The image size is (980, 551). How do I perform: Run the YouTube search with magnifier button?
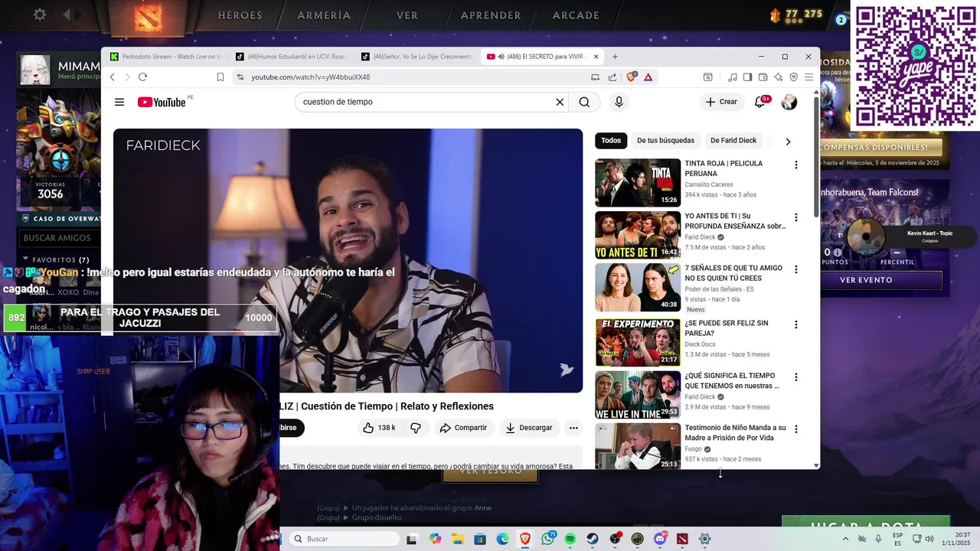(584, 102)
